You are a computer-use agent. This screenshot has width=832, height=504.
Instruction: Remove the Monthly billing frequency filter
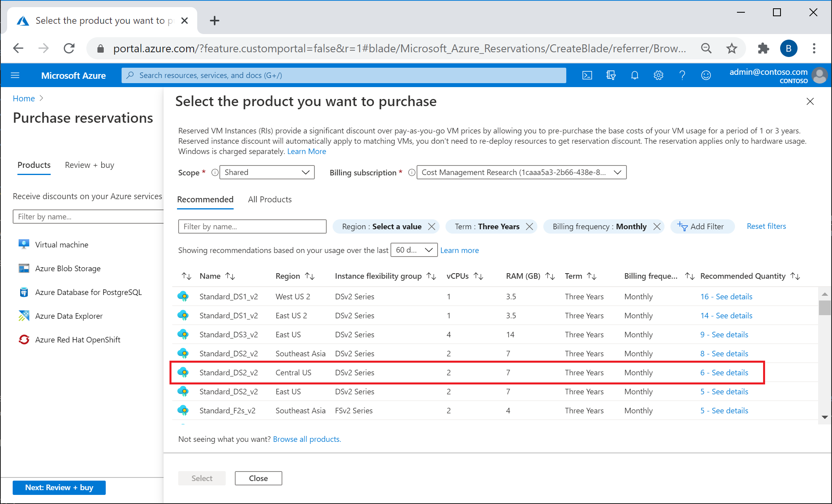click(x=658, y=226)
